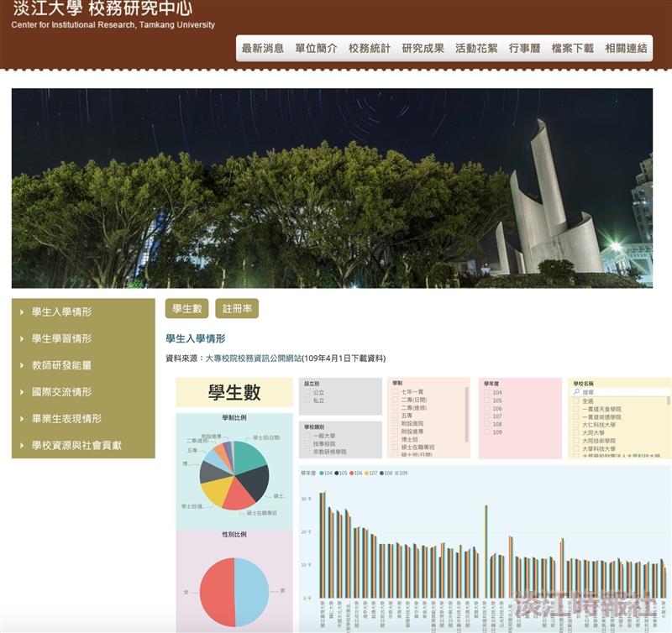
Task: Click the 107 legend color dot
Action: pos(366,473)
